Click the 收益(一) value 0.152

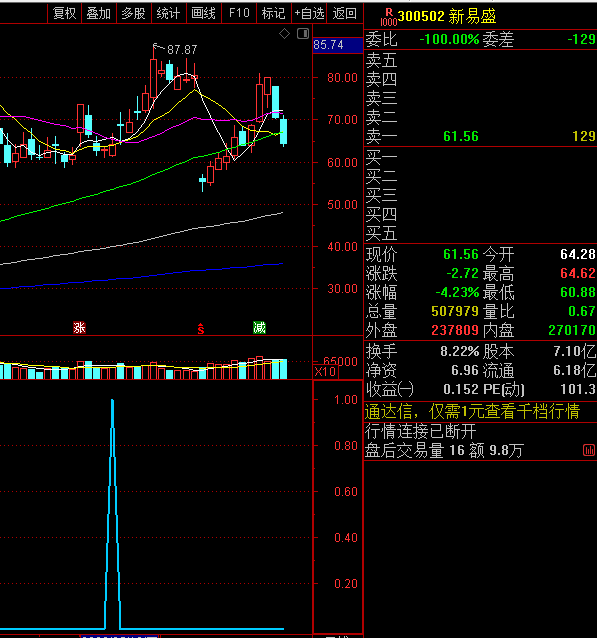click(x=461, y=389)
